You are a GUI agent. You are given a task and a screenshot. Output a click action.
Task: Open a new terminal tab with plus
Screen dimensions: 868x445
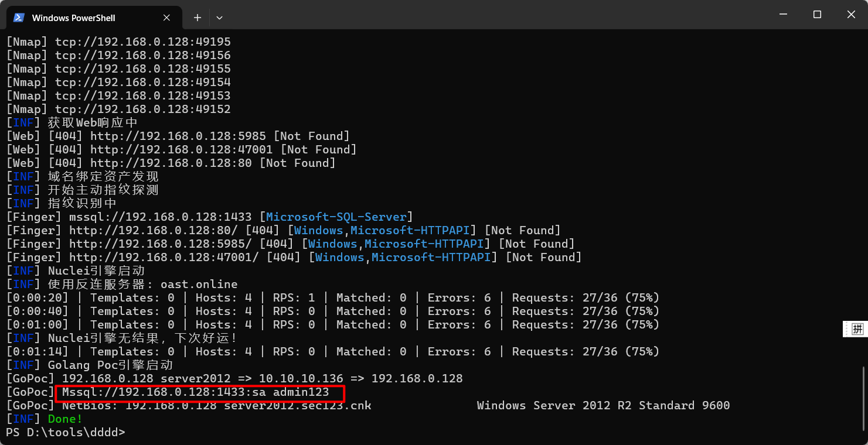pos(198,18)
